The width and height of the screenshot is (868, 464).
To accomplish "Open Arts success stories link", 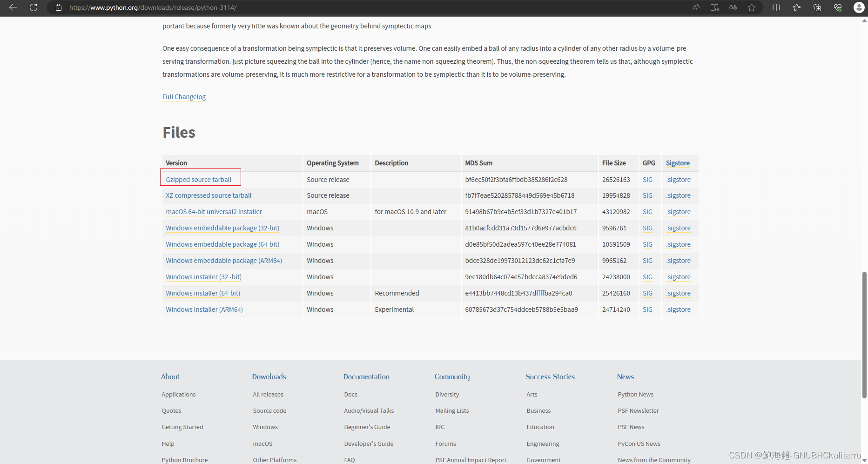I will pos(532,394).
